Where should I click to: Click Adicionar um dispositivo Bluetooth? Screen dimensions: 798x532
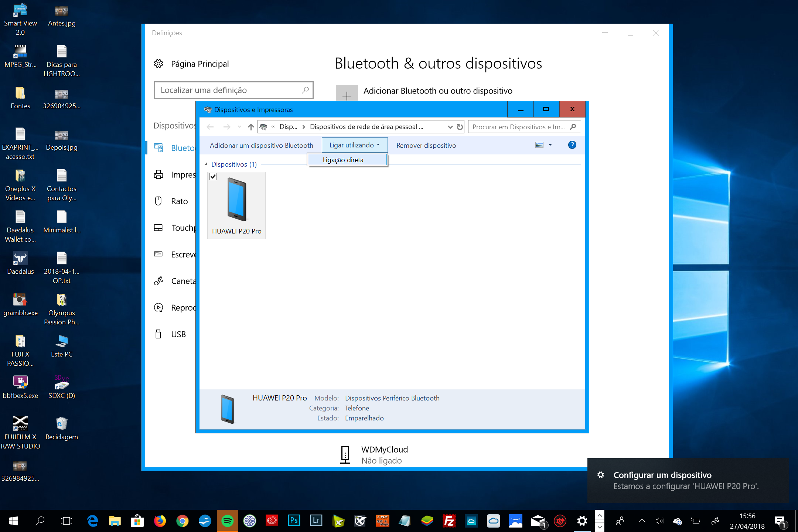[261, 145]
